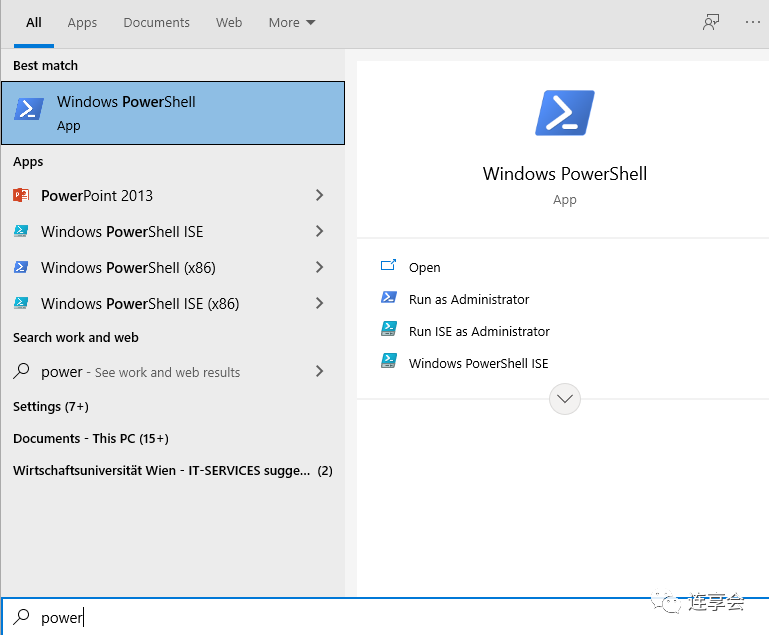Open Wirtschaftsuniversität Wien IT-SERVICES suggestions
The width and height of the screenshot is (769, 635).
173,471
